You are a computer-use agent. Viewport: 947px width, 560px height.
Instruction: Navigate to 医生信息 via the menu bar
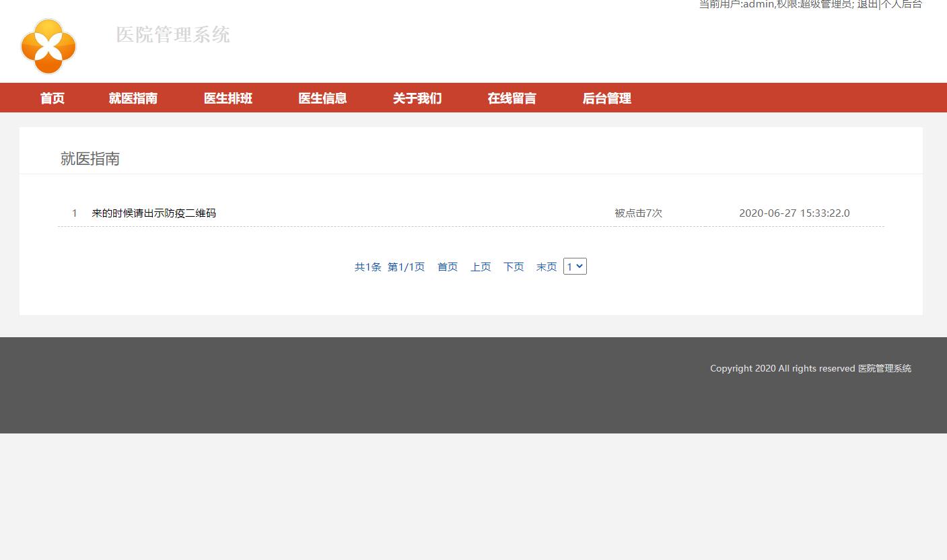click(322, 98)
